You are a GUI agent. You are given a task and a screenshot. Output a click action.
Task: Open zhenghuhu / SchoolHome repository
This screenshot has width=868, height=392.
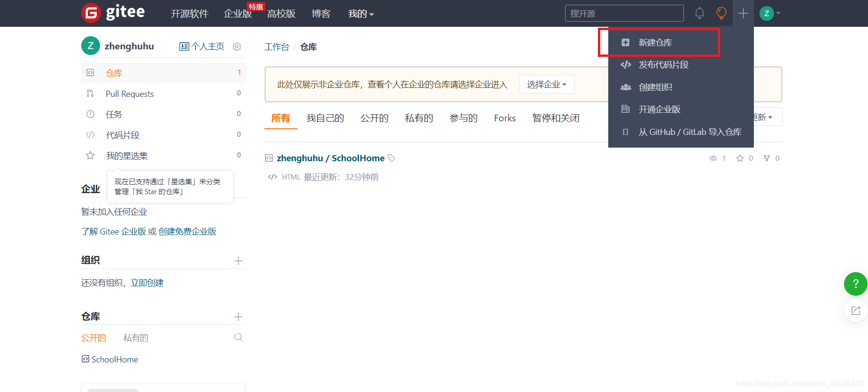(331, 158)
